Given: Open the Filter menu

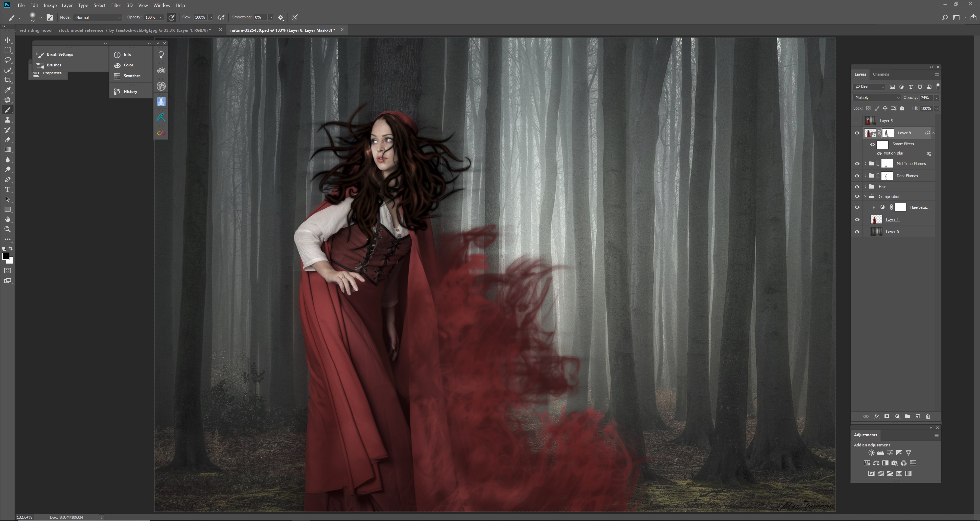Looking at the screenshot, I should (116, 5).
